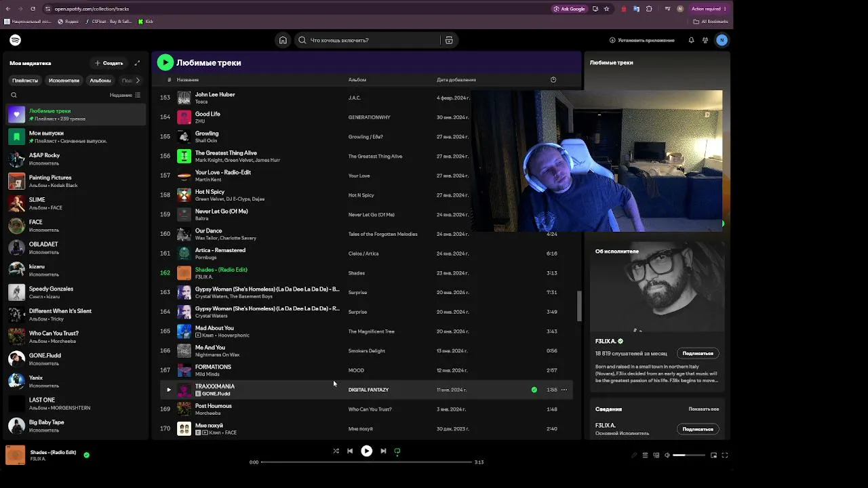This screenshot has height=488, width=868.
Task: Toggle shuffle playback
Action: (x=336, y=451)
